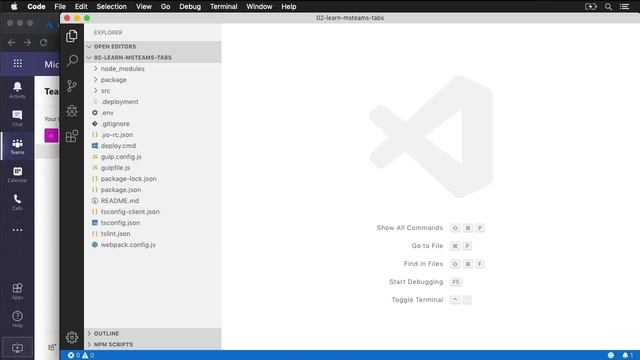Open the .env file
Image resolution: width=640 pixels, height=360 pixels.
coord(153,113)
